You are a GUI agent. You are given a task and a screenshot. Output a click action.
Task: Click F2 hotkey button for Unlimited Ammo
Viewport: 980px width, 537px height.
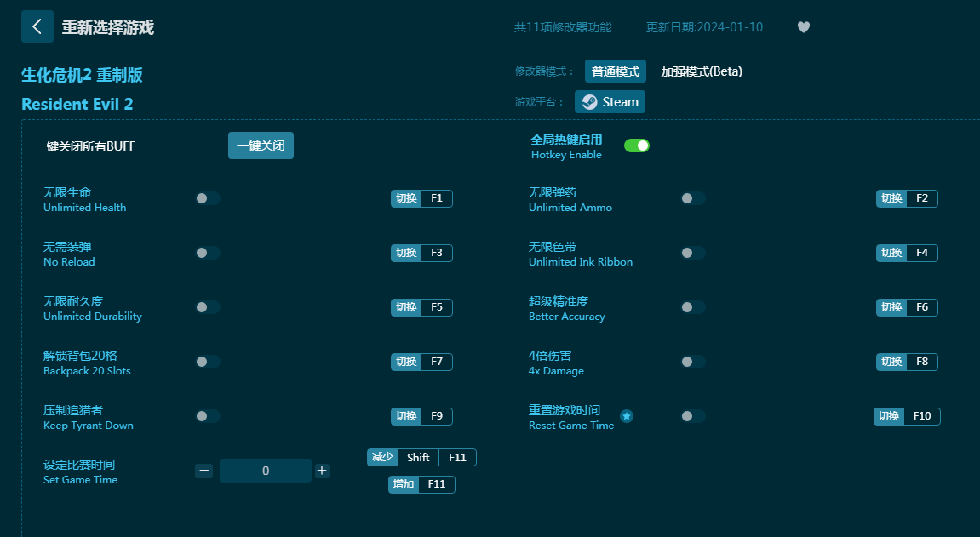click(907, 198)
